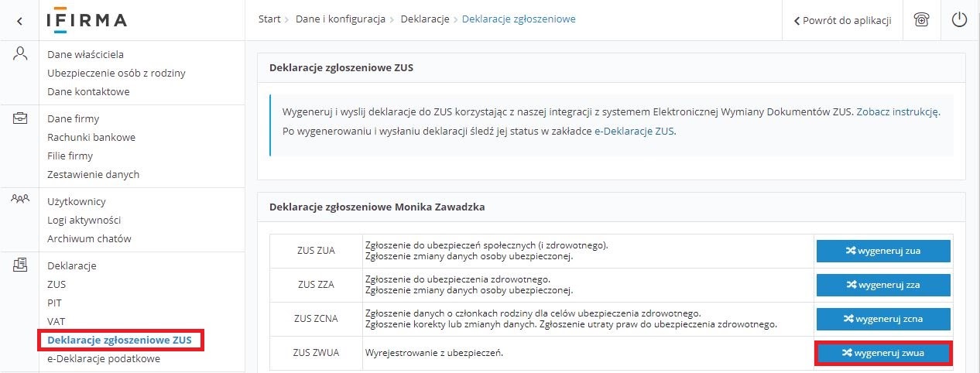This screenshot has height=373, width=980.
Task: Click the wygeneruj zza button
Action: click(882, 285)
